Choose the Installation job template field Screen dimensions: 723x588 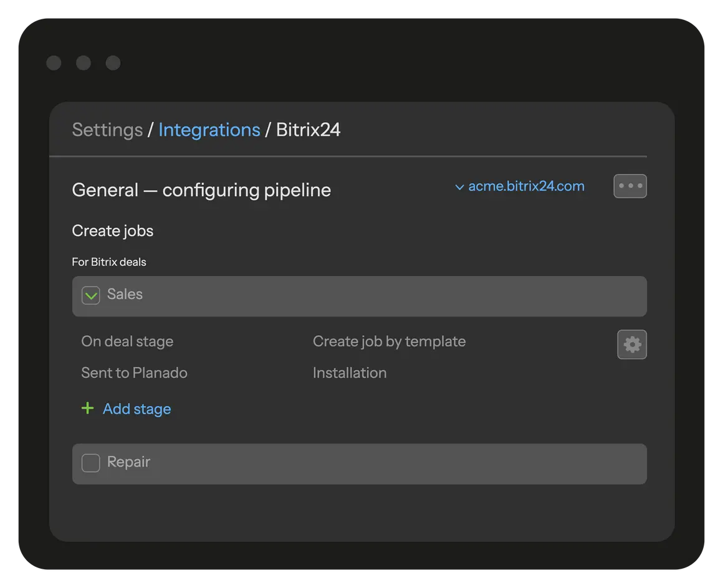[x=349, y=372]
